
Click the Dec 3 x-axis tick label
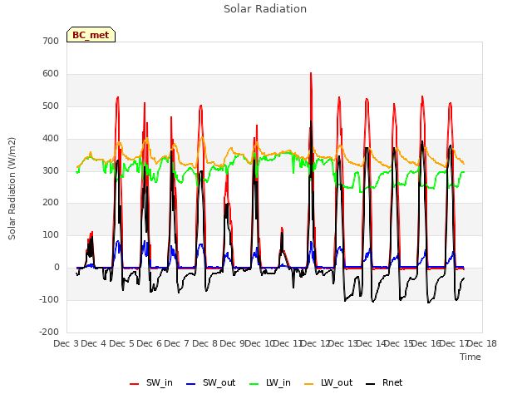(66, 343)
